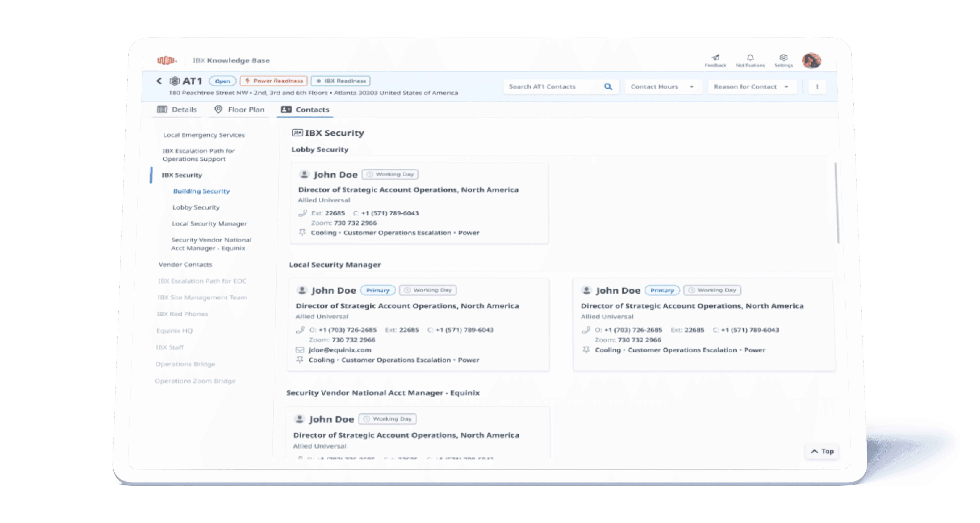Click the IBX Readiness badge

click(341, 81)
